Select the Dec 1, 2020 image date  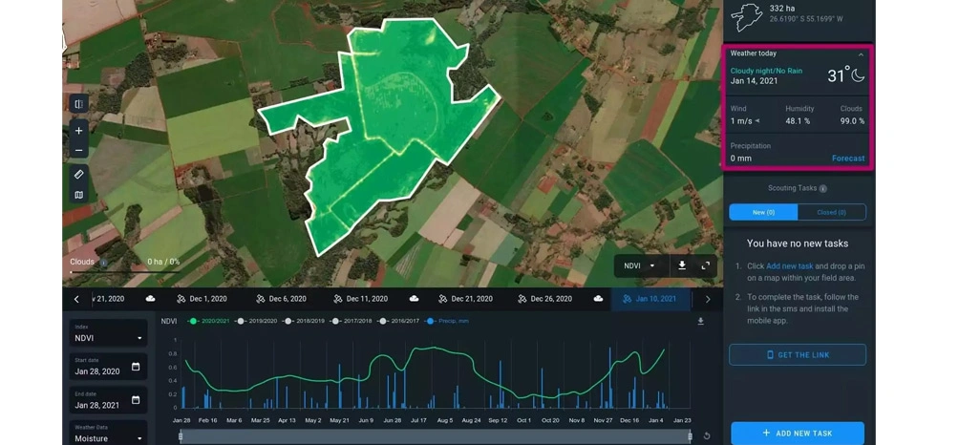click(x=202, y=299)
